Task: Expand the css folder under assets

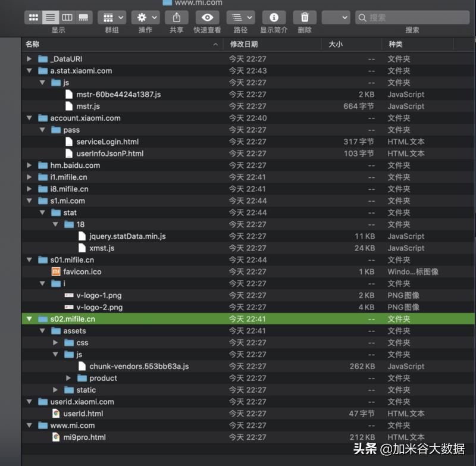Action: coord(55,342)
